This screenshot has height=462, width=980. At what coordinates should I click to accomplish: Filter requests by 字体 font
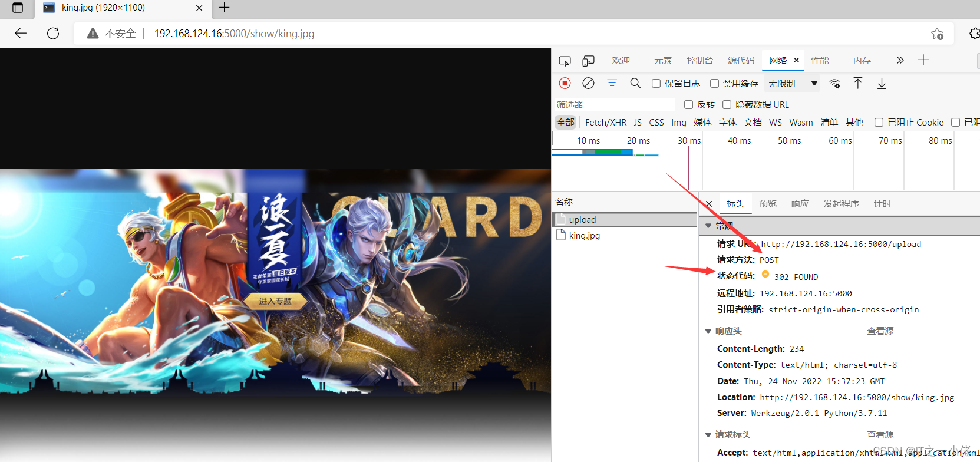pyautogui.click(x=728, y=123)
